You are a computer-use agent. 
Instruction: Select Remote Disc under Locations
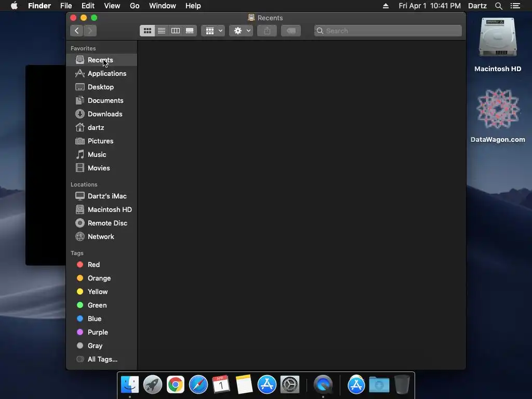[101, 223]
